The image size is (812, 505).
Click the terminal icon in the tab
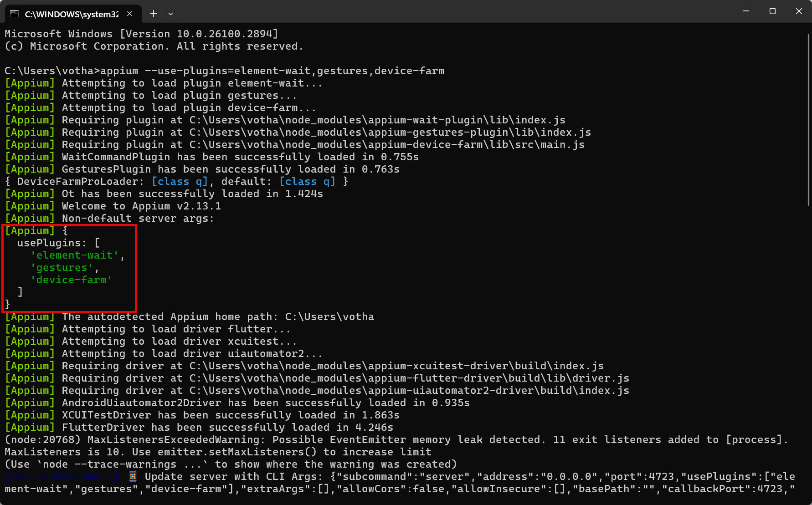pos(14,14)
